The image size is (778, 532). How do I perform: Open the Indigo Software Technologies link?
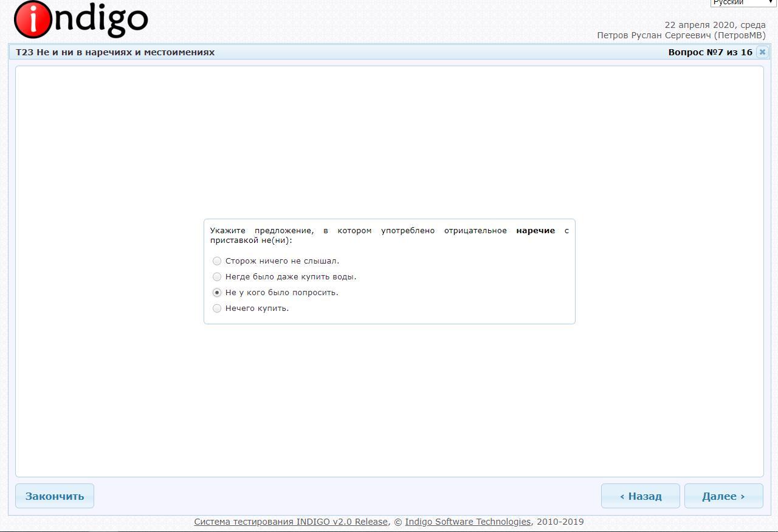tap(468, 522)
